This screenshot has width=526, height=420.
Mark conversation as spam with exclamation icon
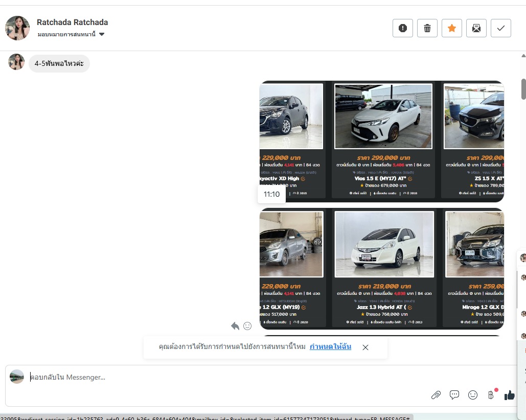[x=402, y=28]
